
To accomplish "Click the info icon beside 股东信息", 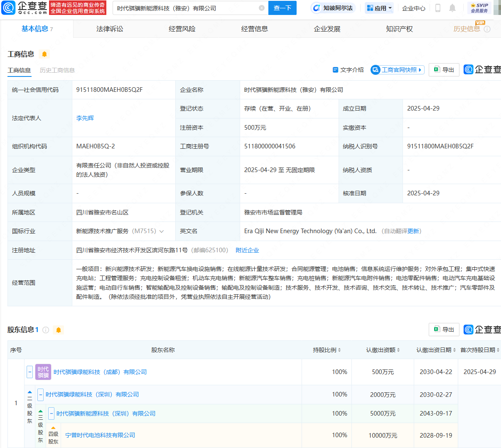I will (x=46, y=330).
